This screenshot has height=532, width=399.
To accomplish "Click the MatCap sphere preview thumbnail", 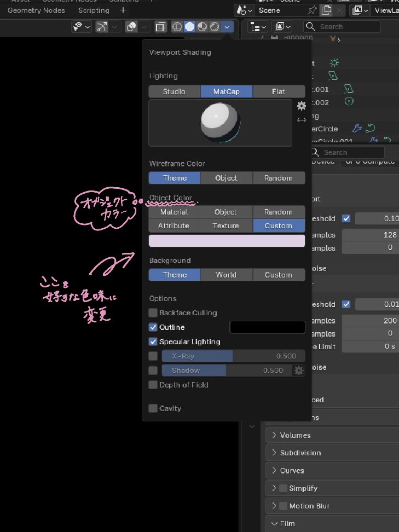I will click(220, 123).
